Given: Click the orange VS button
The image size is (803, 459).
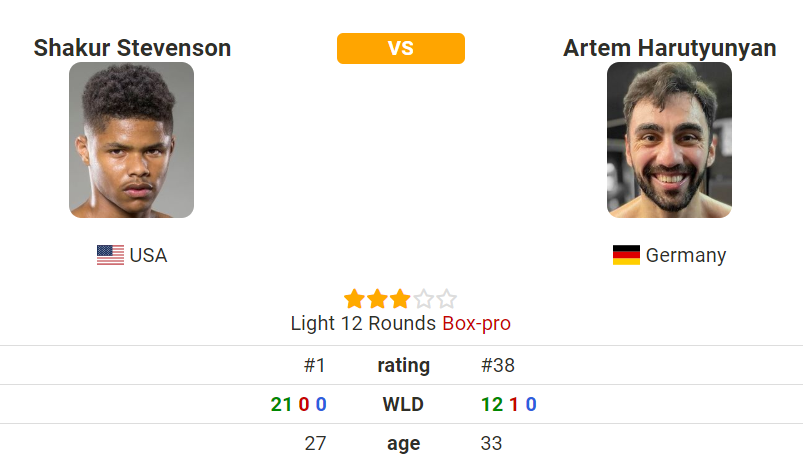Looking at the screenshot, I should 400,48.
